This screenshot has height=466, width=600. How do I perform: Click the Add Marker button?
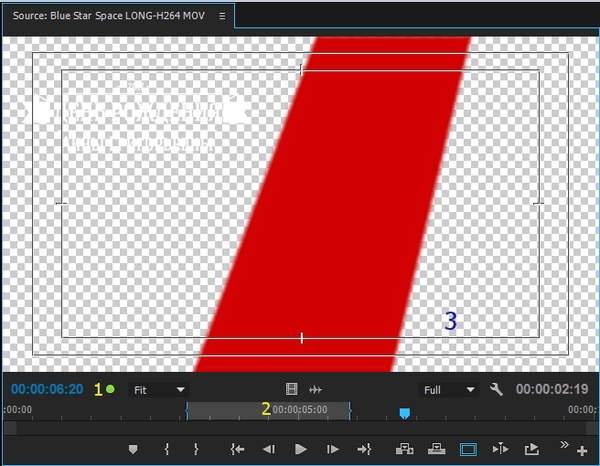tap(133, 449)
